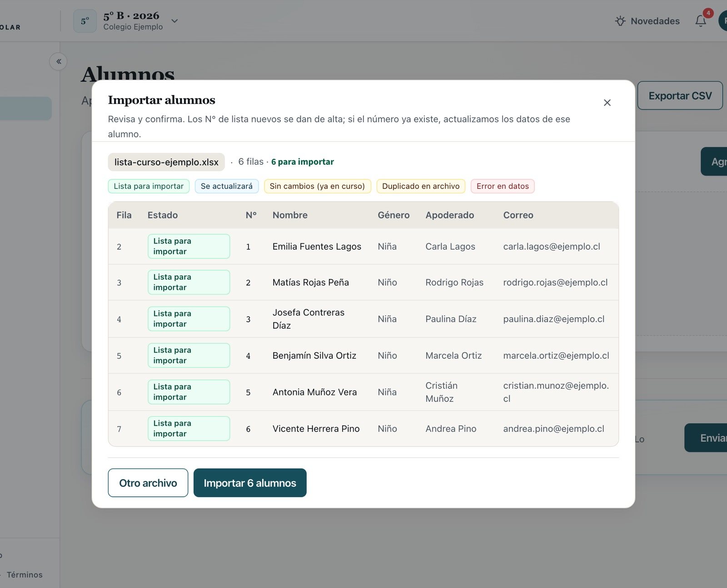
Task: Click Niña gender in Emilia Fuentes row
Action: point(387,247)
